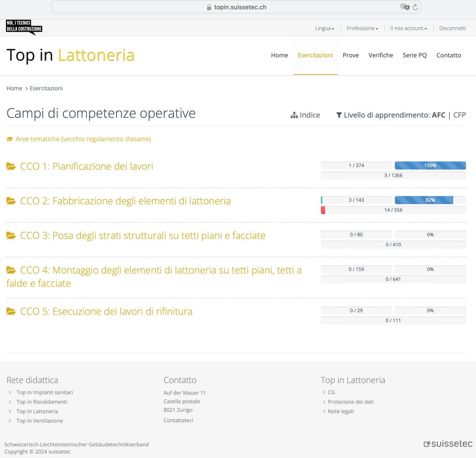Click the '0 / 29' progress bar
Image resolution: width=476 pixels, height=458 pixels.
coord(356,310)
